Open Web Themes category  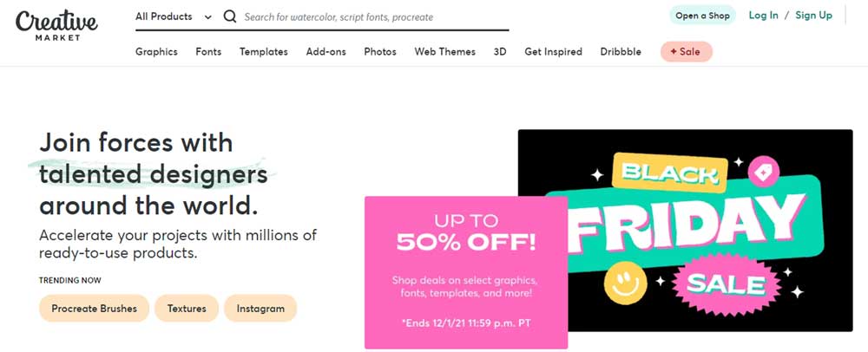click(445, 51)
